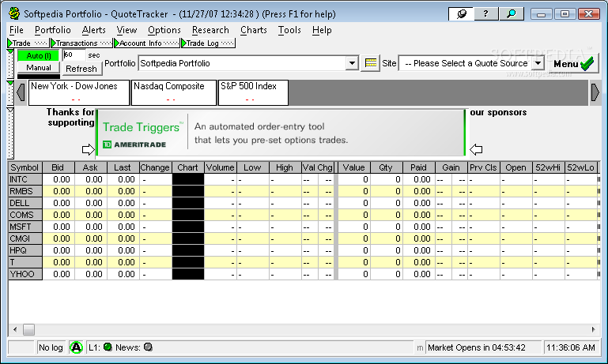Viewport: 608px width, 364px height.
Task: Open the Account Info toolbar dropdown
Action: point(147,43)
